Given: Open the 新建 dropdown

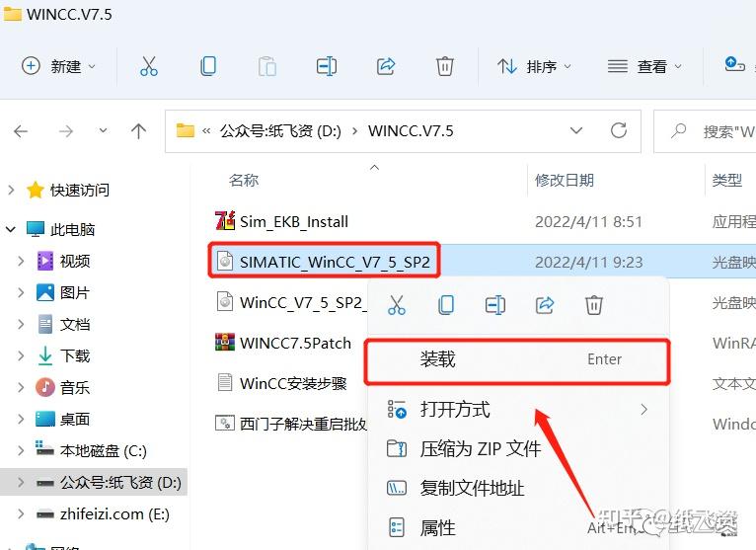Looking at the screenshot, I should tap(59, 66).
